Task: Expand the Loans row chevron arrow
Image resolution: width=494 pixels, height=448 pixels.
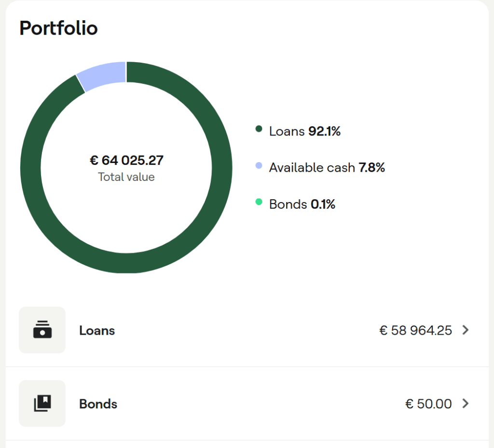Action: point(466,330)
